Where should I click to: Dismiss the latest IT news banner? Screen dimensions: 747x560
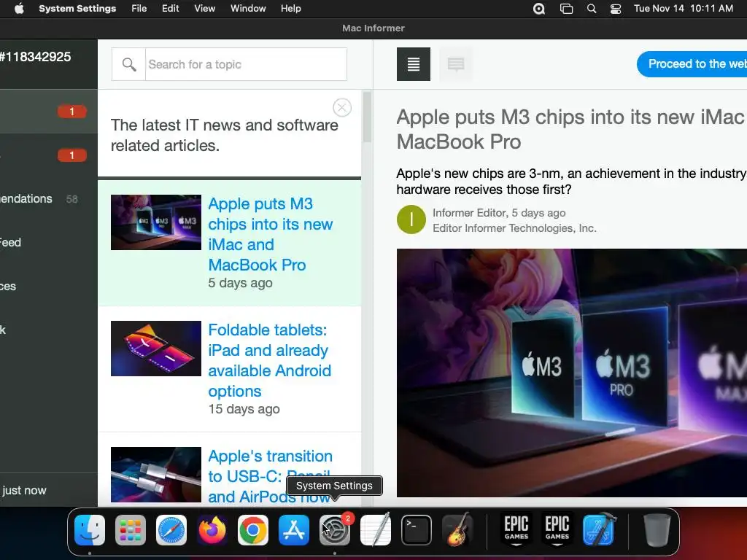pyautogui.click(x=342, y=108)
